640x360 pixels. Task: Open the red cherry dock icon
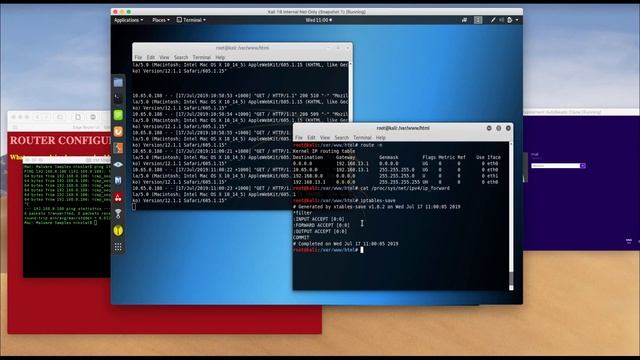point(118,198)
